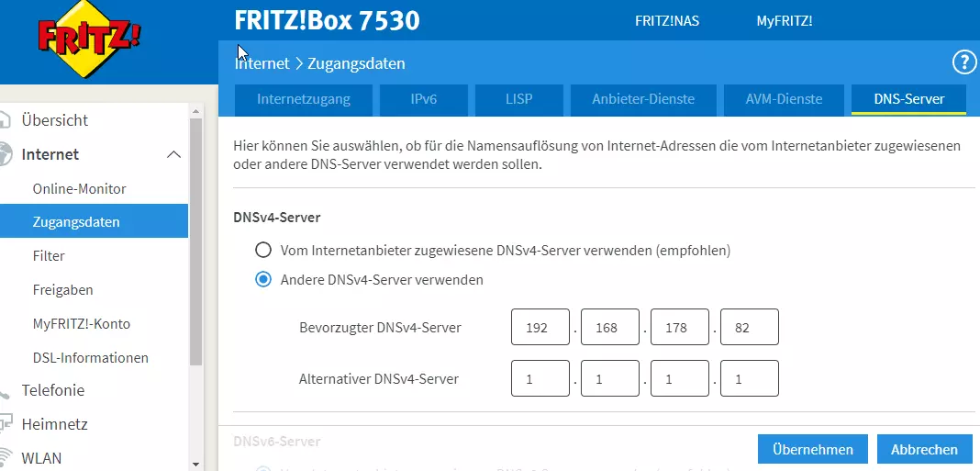Select provider-assigned DNSv4 servers radio

pos(263,251)
